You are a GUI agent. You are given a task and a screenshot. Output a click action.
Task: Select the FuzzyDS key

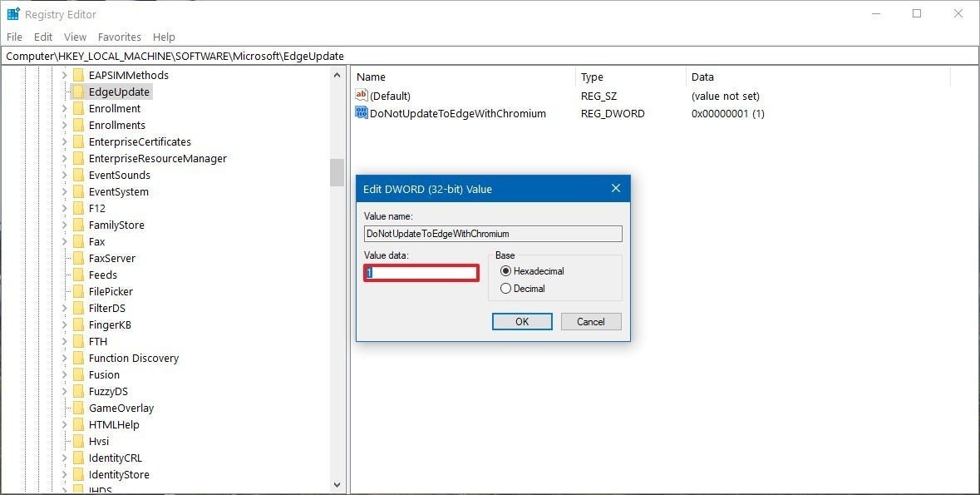point(108,391)
